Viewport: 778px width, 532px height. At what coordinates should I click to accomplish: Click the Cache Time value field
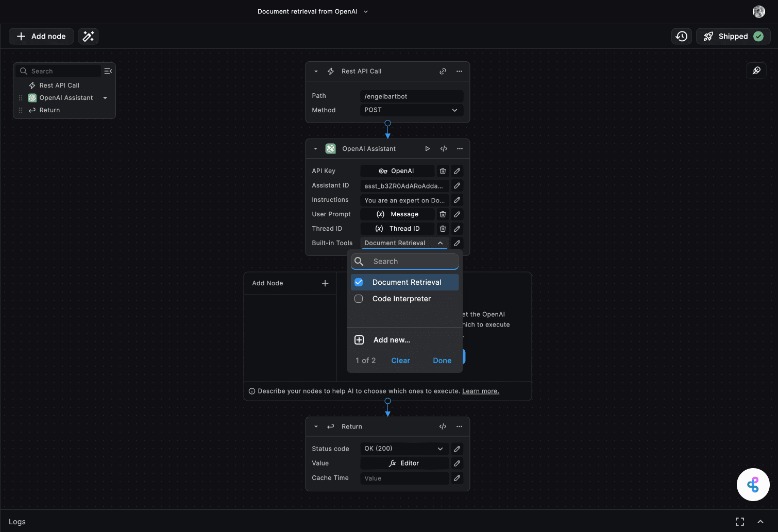(x=404, y=478)
